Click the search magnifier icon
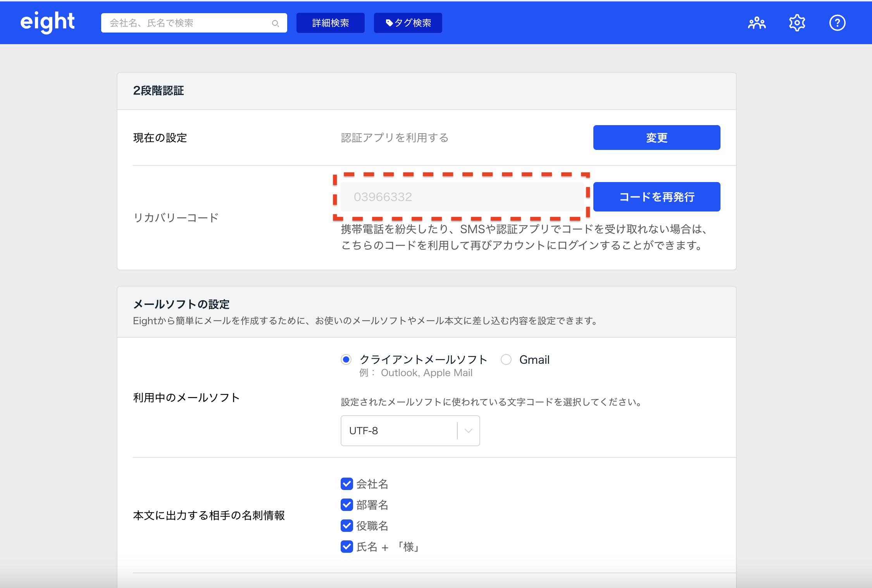The width and height of the screenshot is (872, 588). tap(275, 23)
